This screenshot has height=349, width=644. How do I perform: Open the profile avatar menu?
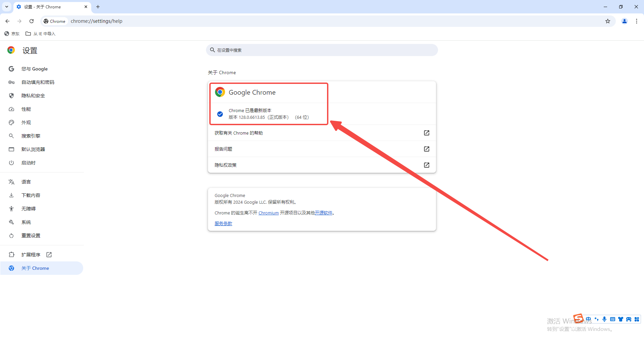click(x=625, y=21)
